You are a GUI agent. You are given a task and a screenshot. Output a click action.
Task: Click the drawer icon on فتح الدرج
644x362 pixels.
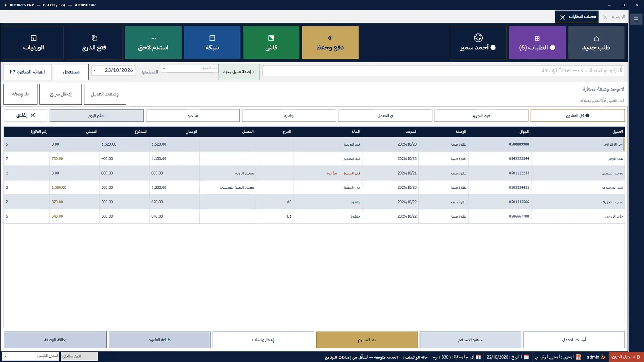94,38
